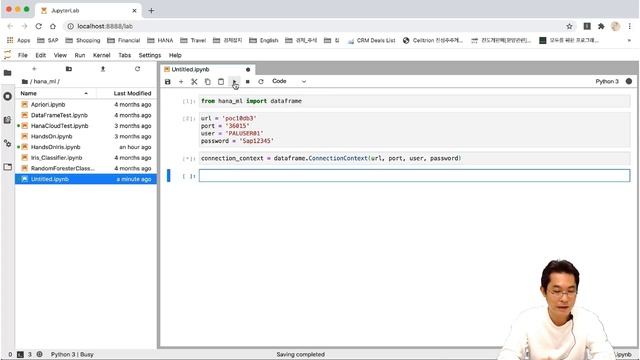This screenshot has width=640, height=360.
Task: Bookmark this page with star icon
Action: pyautogui.click(x=569, y=26)
